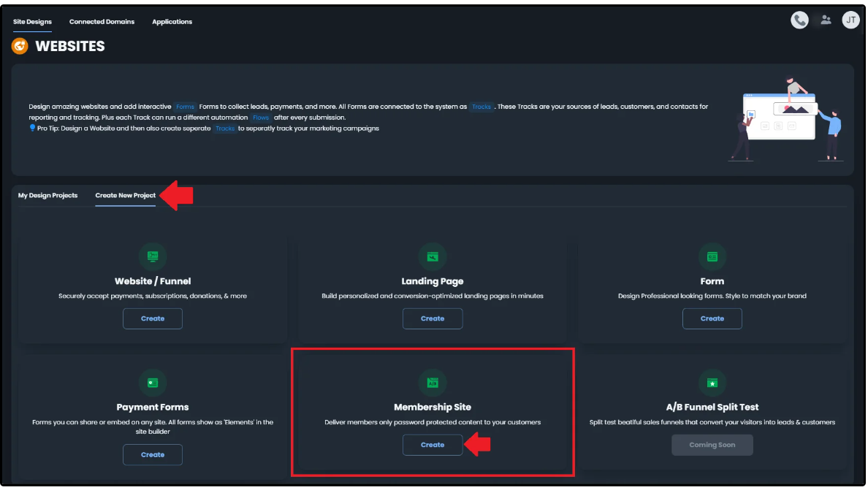Screen dimensions: 868x490
Task: Click the Coming Soon button
Action: tap(712, 445)
